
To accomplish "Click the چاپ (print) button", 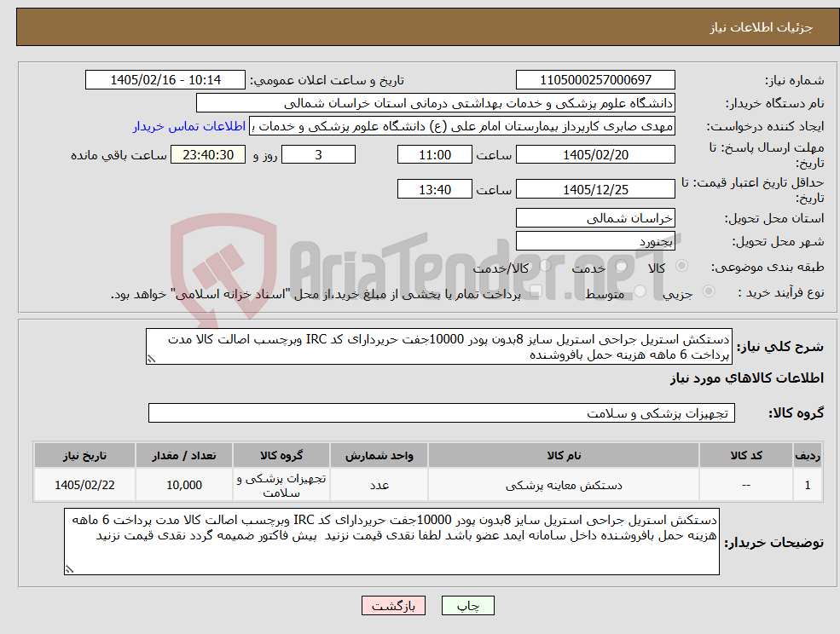I will pos(467,606).
